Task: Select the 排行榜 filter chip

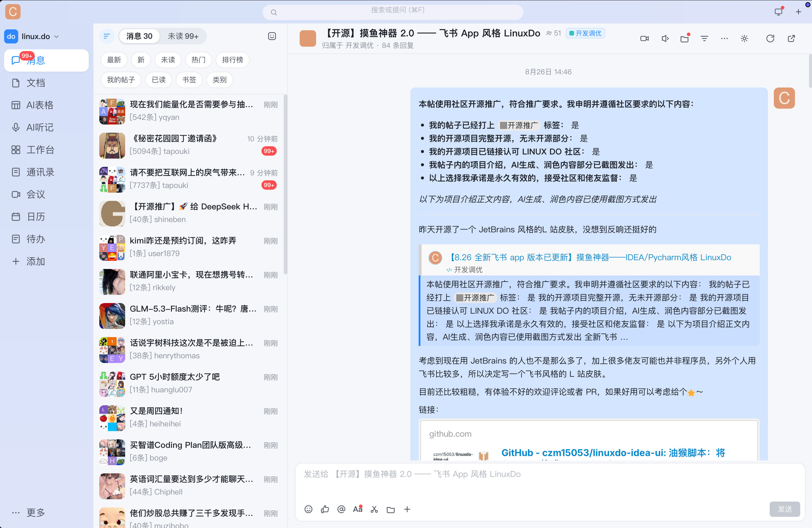Action: 233,60
